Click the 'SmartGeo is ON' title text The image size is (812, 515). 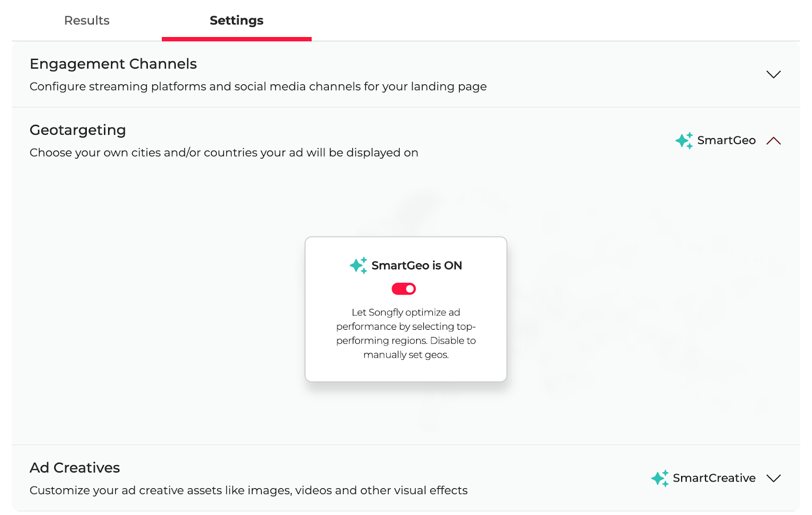(417, 265)
